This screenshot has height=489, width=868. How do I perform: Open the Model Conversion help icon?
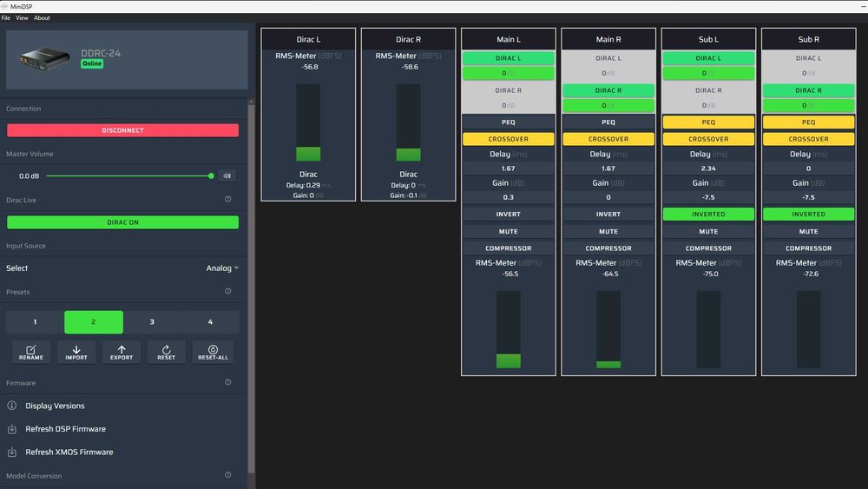coord(228,475)
